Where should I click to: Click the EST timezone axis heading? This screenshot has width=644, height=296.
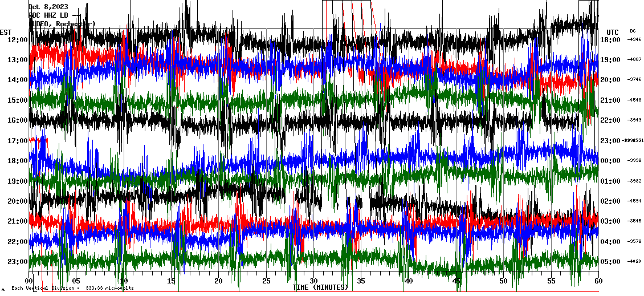pyautogui.click(x=6, y=32)
